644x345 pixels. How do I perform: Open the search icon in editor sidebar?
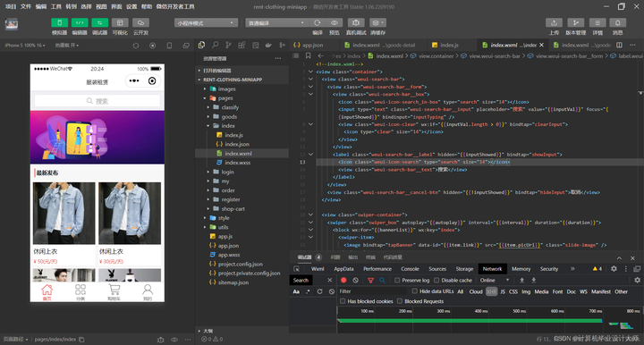(215, 45)
